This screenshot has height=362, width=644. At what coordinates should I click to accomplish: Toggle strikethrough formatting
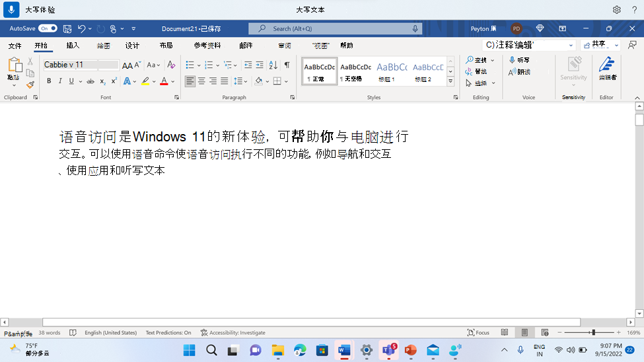(x=90, y=81)
